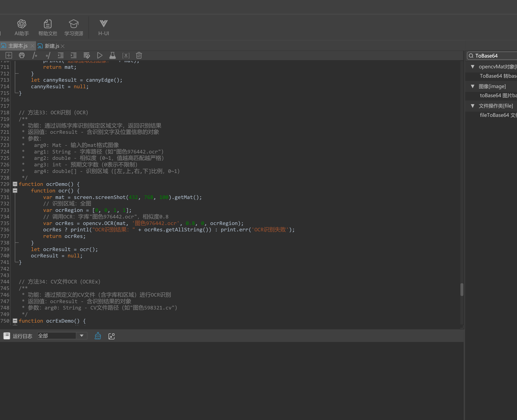Switch to the 新建.js tab
The height and width of the screenshot is (420, 517).
pos(51,46)
